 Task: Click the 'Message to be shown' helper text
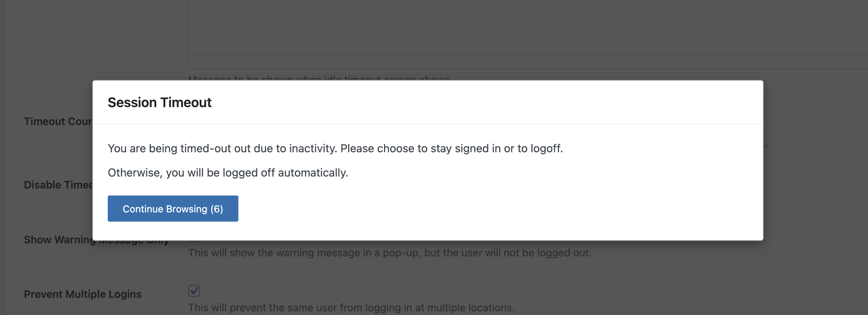(319, 78)
